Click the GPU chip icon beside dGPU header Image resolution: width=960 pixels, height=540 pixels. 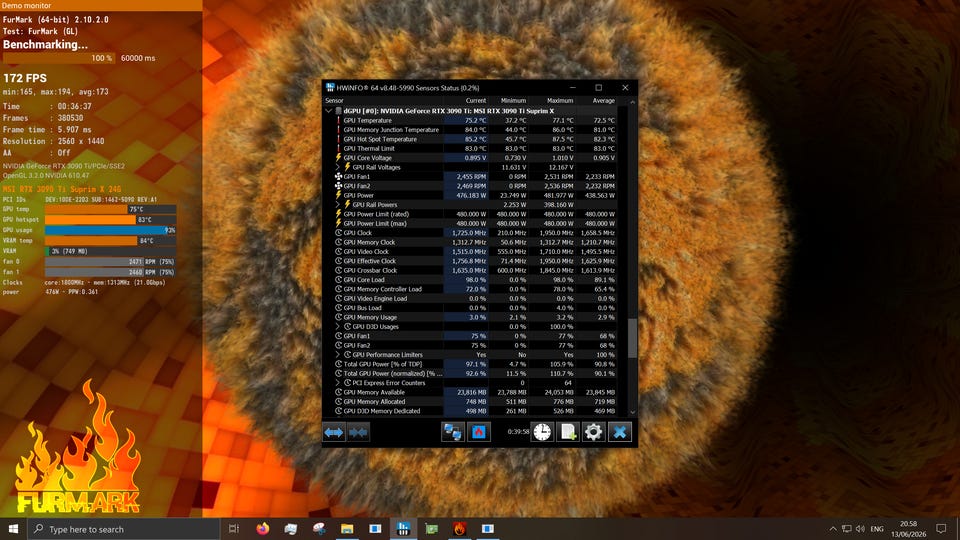coord(338,111)
